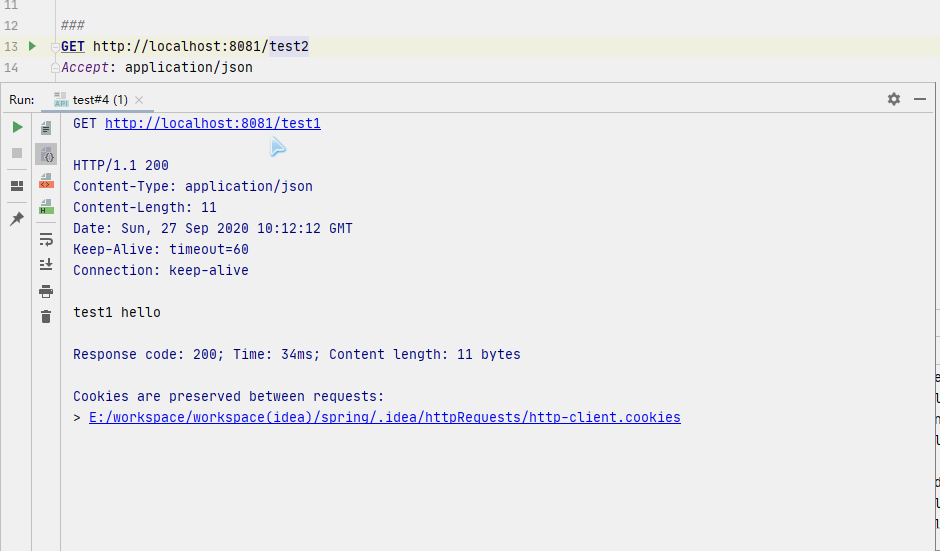Open the localhost:8081/test1 link
Image resolution: width=940 pixels, height=551 pixels.
pyautogui.click(x=212, y=123)
